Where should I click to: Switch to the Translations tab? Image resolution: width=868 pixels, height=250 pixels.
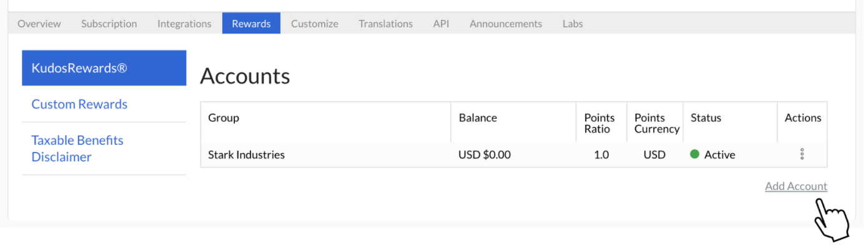tap(385, 24)
